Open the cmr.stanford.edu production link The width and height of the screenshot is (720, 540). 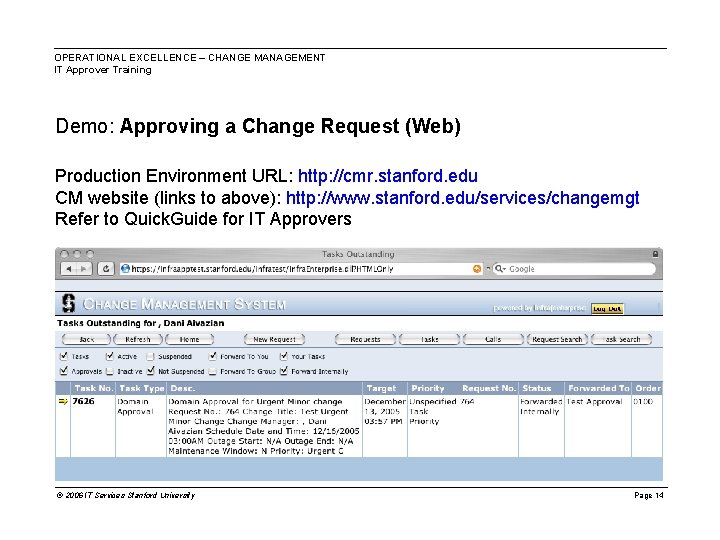pyautogui.click(x=388, y=176)
